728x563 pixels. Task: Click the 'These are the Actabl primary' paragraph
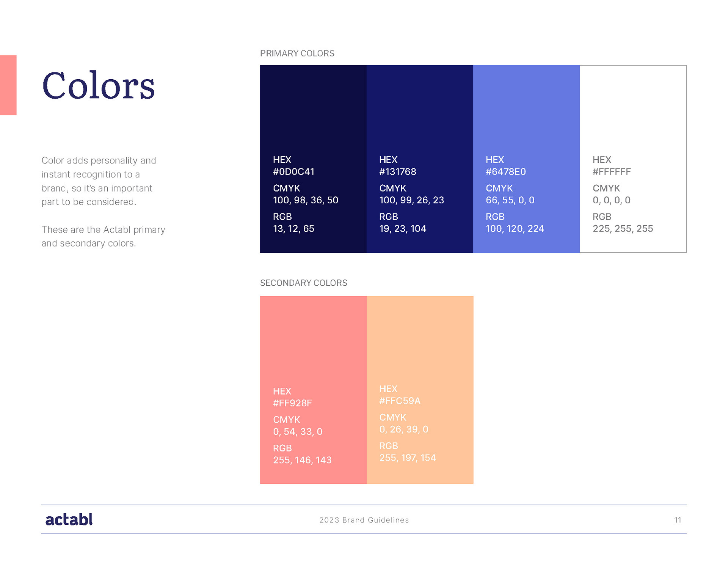103,237
